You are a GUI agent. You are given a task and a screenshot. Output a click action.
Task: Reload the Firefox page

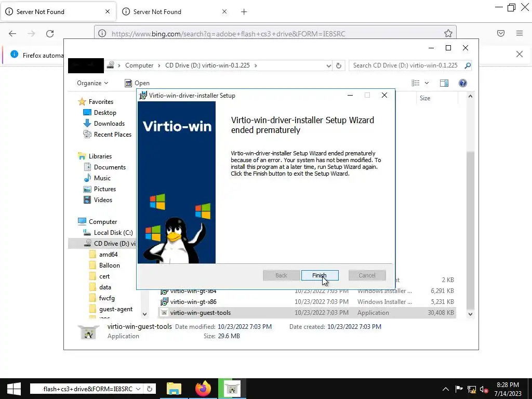(x=50, y=34)
